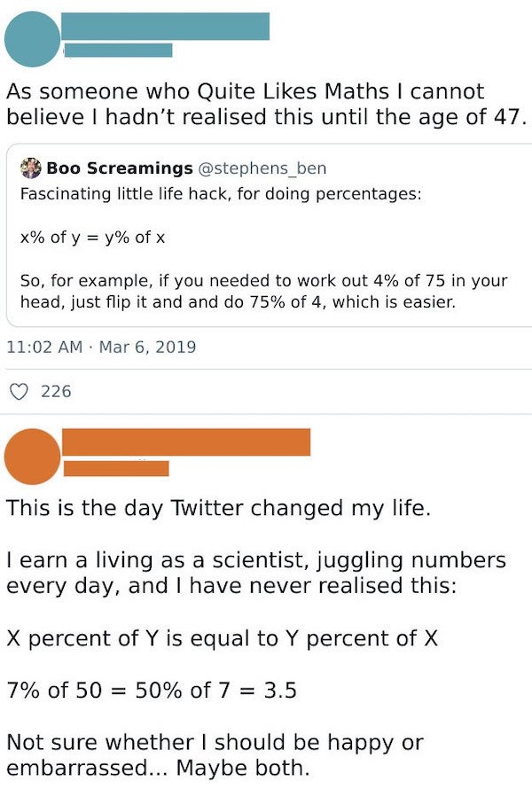This screenshot has height=789, width=532.
Task: Expand the quoted tweet from Boo Screamings
Action: click(x=266, y=266)
